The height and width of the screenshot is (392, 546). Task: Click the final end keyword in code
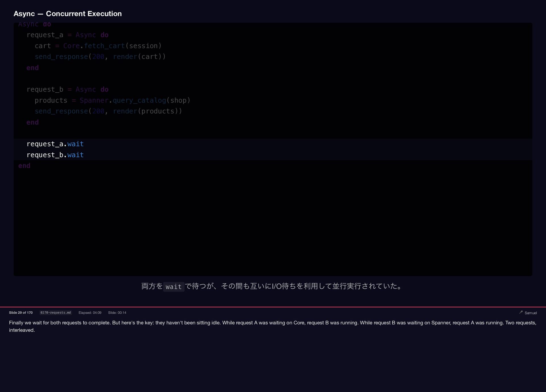coord(24,166)
